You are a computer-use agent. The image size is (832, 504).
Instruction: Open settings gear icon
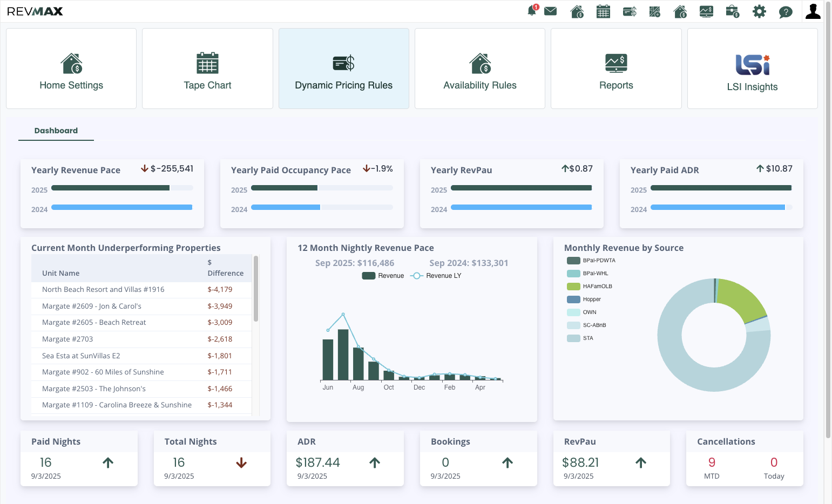coord(759,11)
